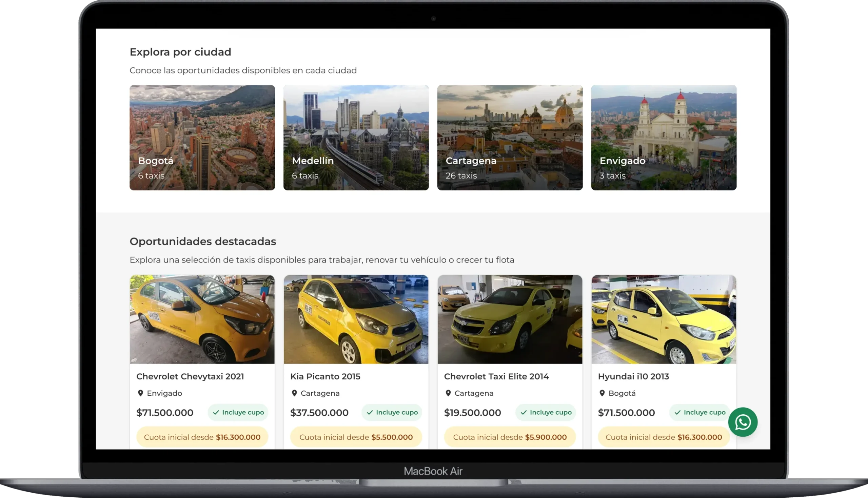Open the Medellín city card
Viewport: 868px width, 498px height.
coord(356,138)
